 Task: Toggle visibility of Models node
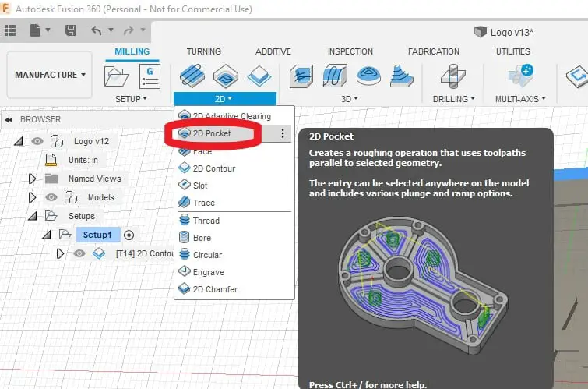[x=51, y=197]
